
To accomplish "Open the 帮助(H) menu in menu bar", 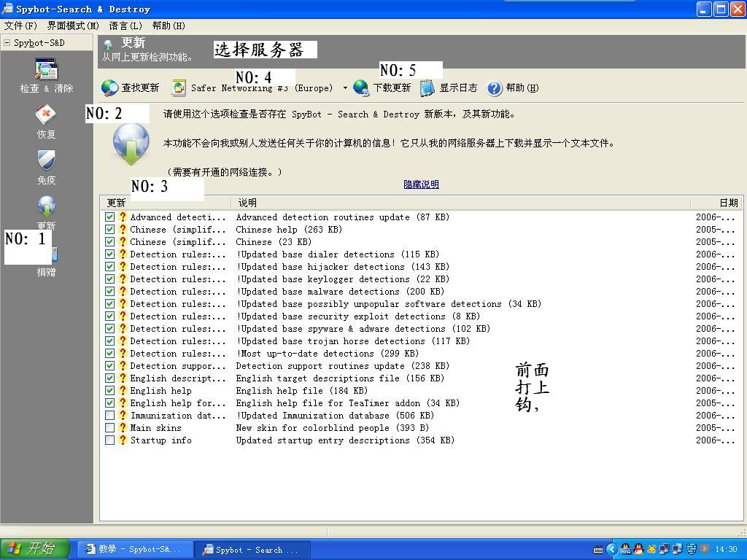I will tap(169, 26).
